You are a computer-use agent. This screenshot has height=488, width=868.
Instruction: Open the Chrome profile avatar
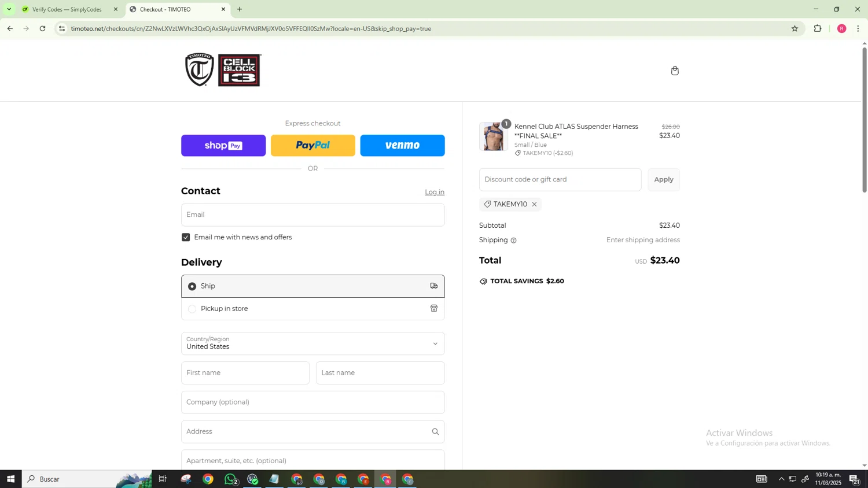tap(841, 28)
